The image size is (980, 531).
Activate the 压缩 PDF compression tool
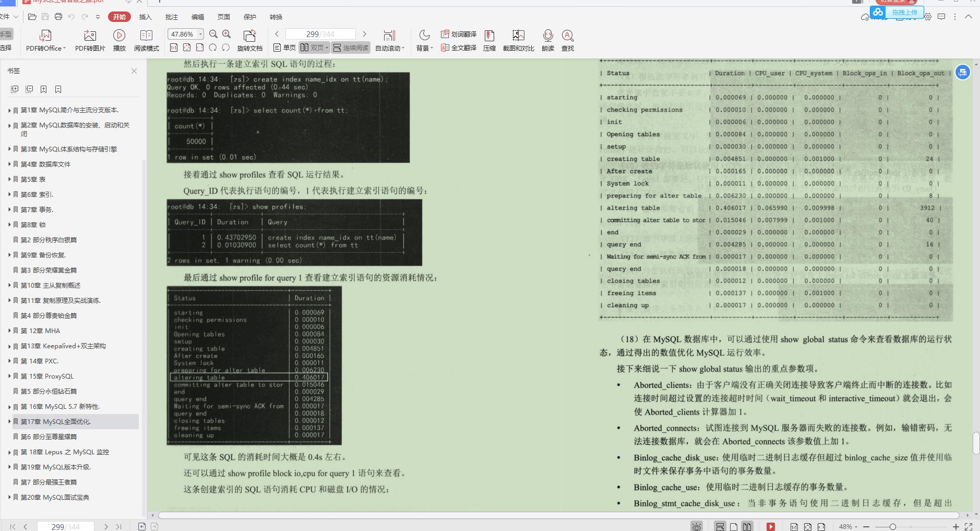click(x=489, y=41)
